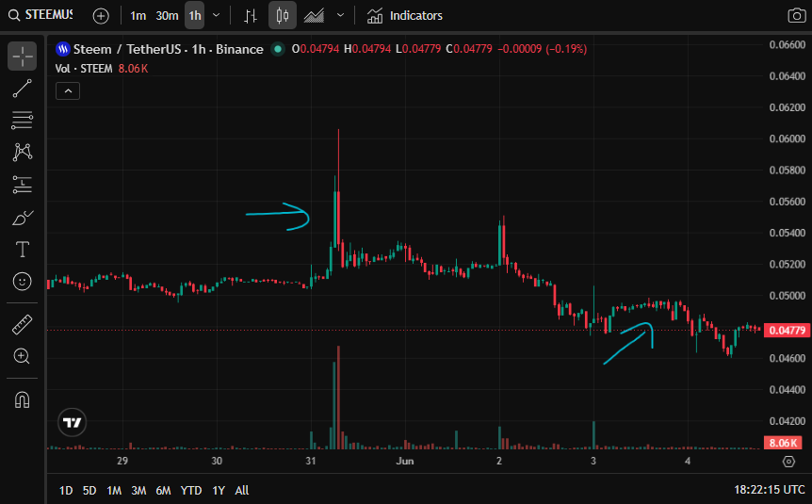Click the TradingView logo button
Image resolution: width=812 pixels, height=504 pixels.
coord(72,423)
